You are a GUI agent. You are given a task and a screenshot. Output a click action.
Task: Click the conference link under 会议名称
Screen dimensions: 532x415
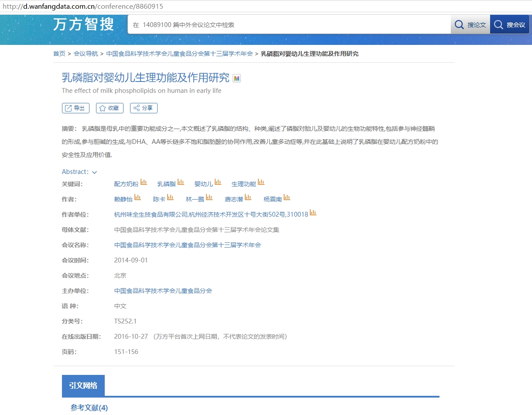pos(188,245)
